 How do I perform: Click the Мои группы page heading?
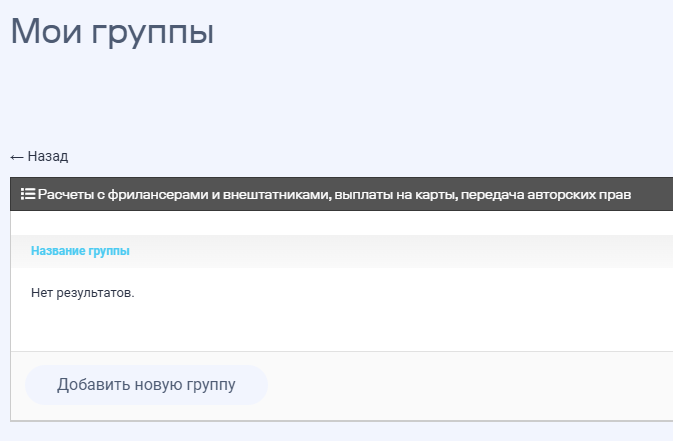[112, 32]
